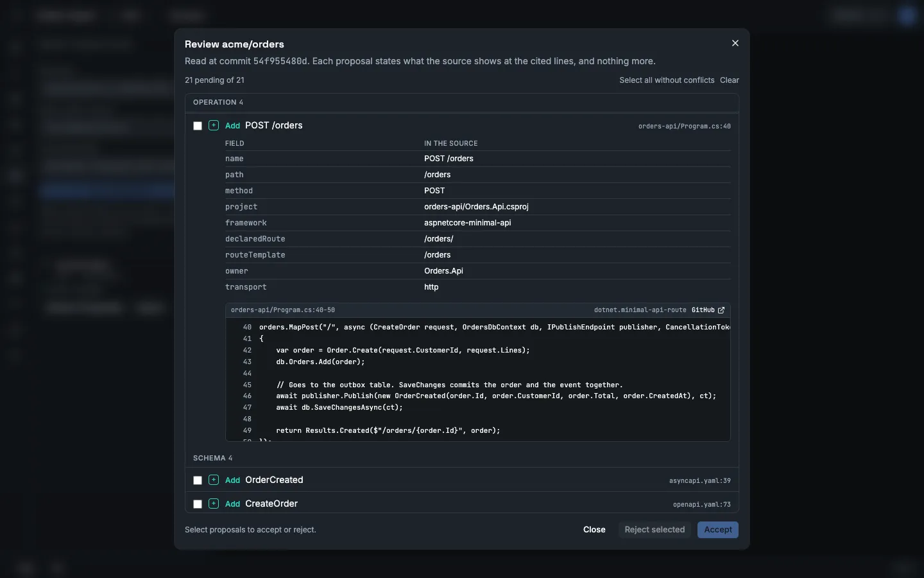Click the dotnet.minimal-api-route label

[640, 310]
